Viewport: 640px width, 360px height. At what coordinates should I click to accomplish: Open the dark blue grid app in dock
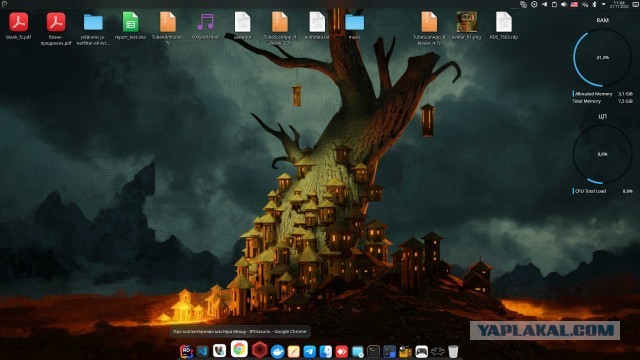(x=390, y=351)
